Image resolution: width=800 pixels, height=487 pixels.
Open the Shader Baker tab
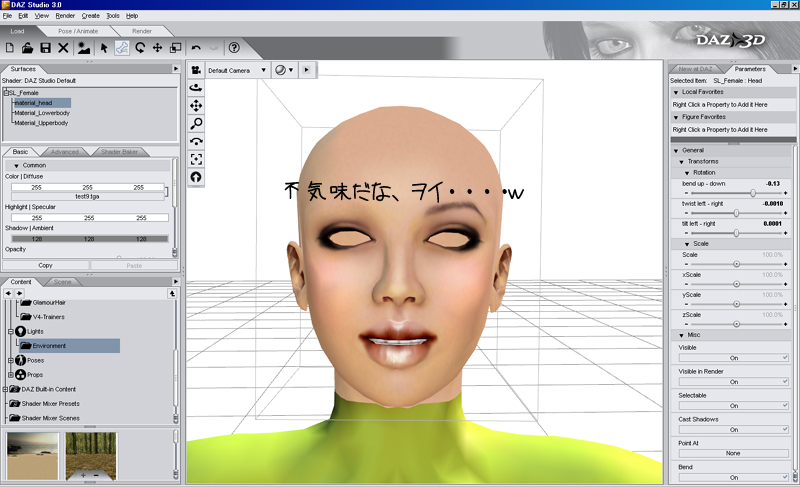119,152
